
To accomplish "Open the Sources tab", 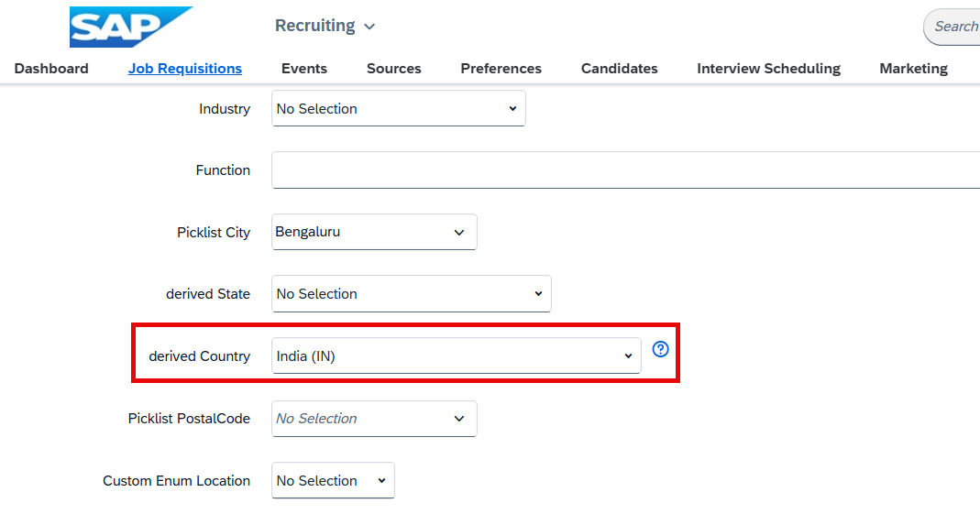I will coord(394,69).
